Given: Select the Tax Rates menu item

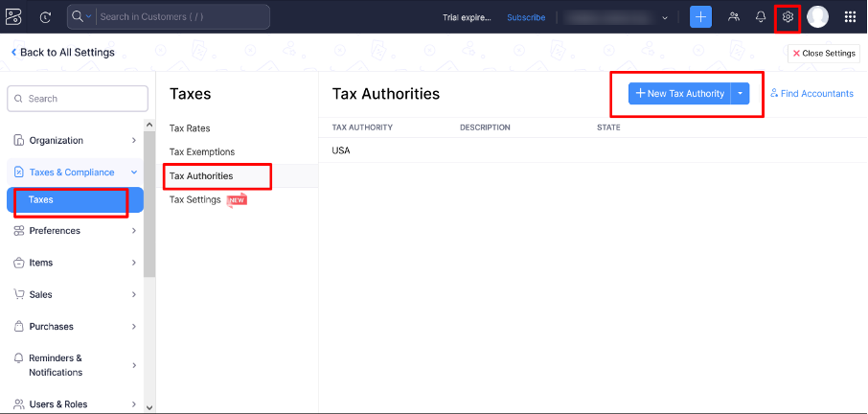Looking at the screenshot, I should point(190,128).
